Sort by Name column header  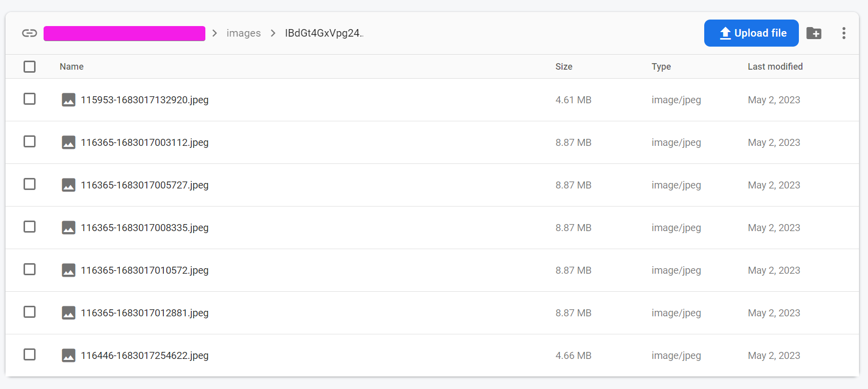point(72,67)
